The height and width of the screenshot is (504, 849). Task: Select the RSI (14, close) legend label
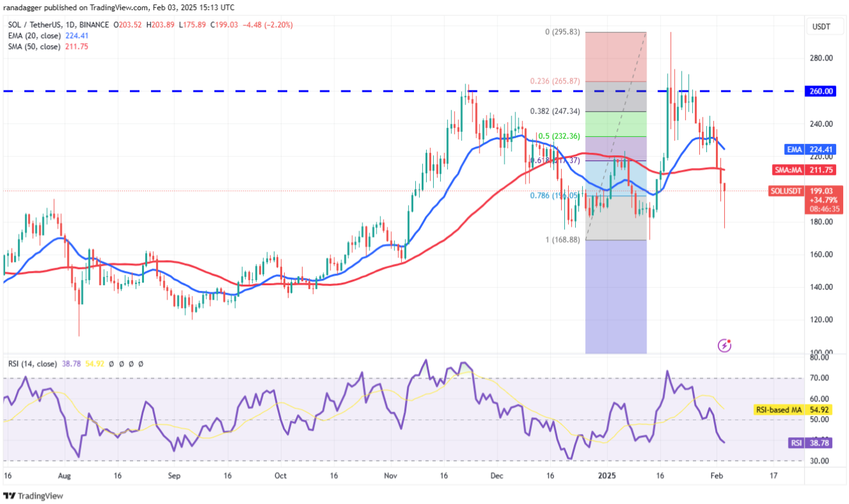pyautogui.click(x=31, y=364)
